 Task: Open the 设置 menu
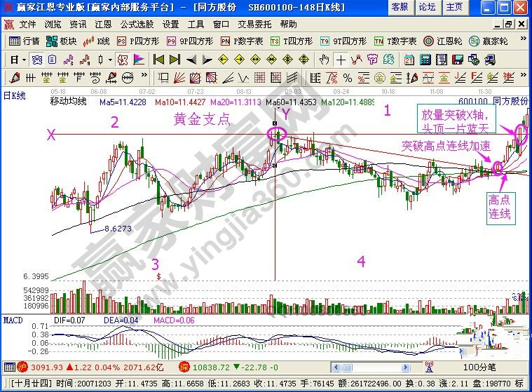click(x=170, y=25)
